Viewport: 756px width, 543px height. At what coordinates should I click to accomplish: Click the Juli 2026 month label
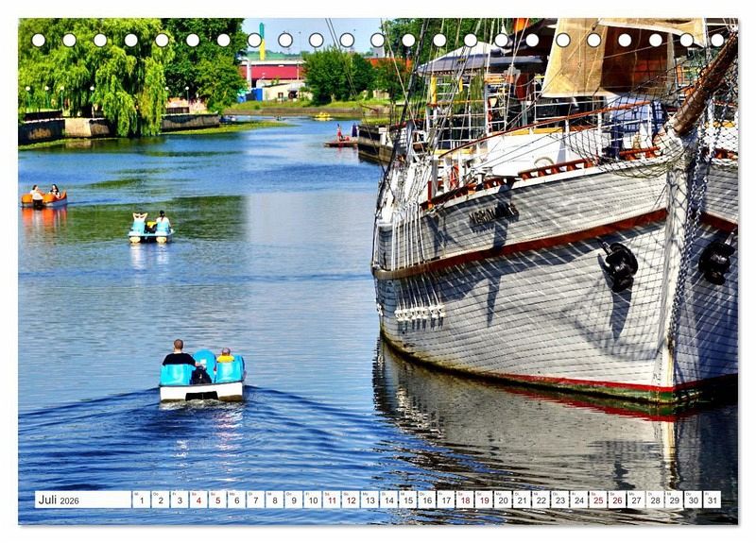pyautogui.click(x=60, y=500)
